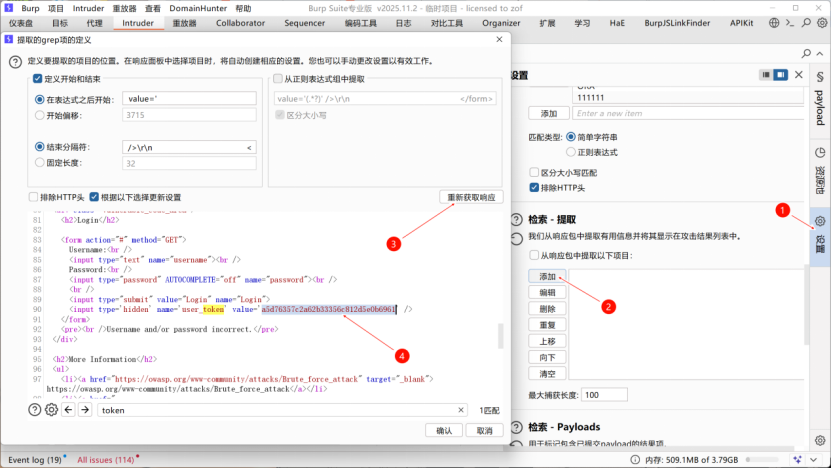Click the AI sparkle icon in status bar
The width and height of the screenshot is (831, 468).
[x=797, y=460]
